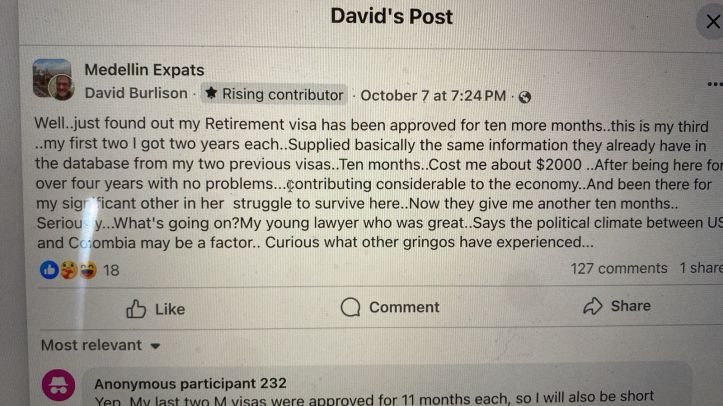View who shared via 1 share
The image size is (723, 406).
click(x=701, y=269)
